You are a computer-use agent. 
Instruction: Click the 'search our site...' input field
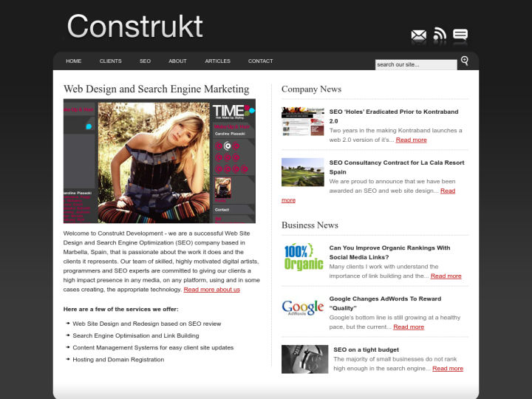415,65
